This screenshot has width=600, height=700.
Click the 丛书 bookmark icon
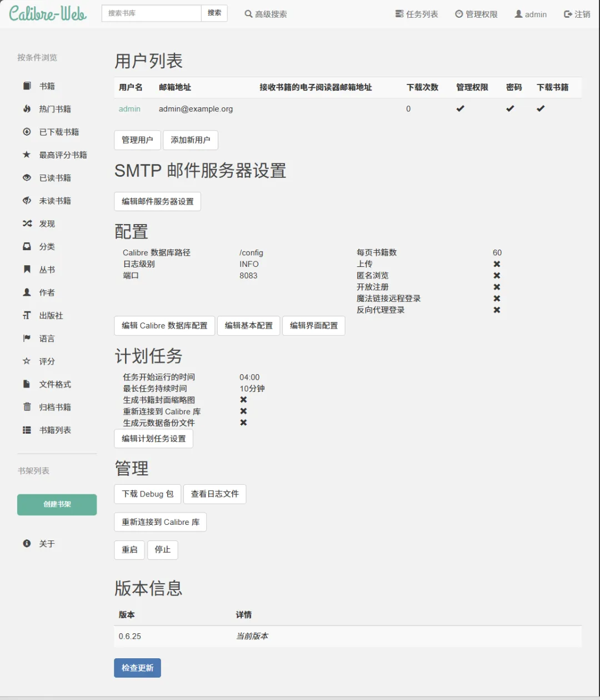click(27, 270)
